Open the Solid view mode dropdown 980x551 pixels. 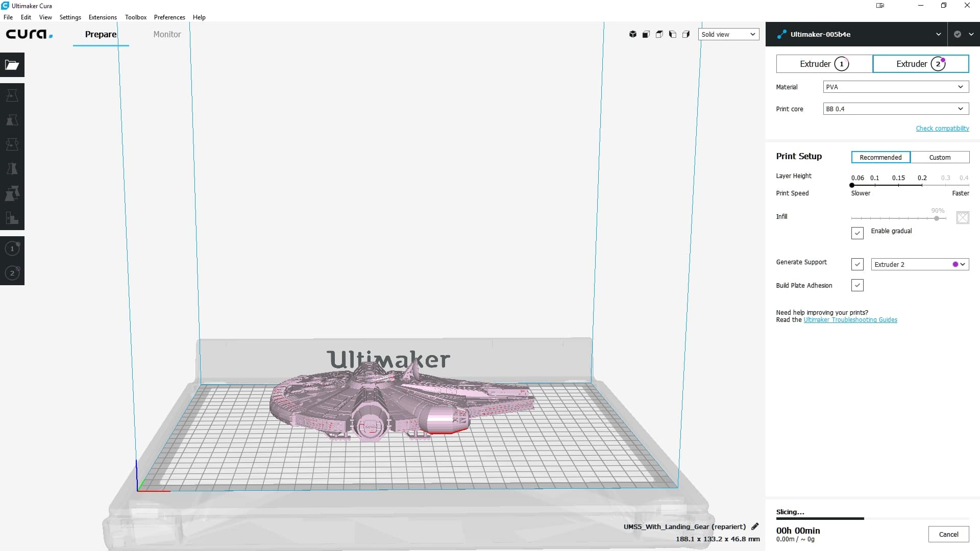point(728,34)
